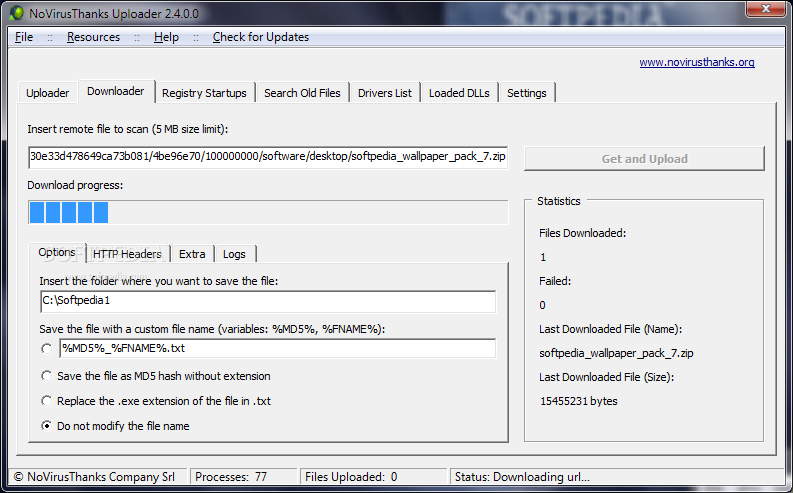The image size is (793, 493).
Task: Click 'Last Downloaded File (Size):' label
Action: point(606,377)
